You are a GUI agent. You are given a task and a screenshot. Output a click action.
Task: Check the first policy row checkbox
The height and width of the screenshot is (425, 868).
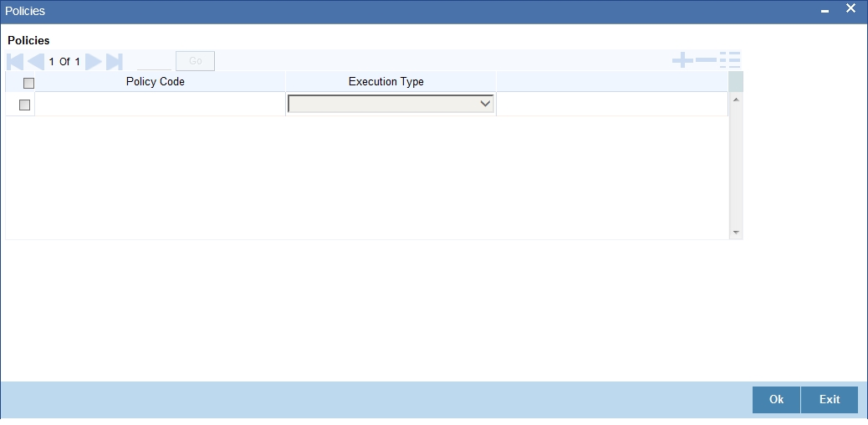[24, 105]
